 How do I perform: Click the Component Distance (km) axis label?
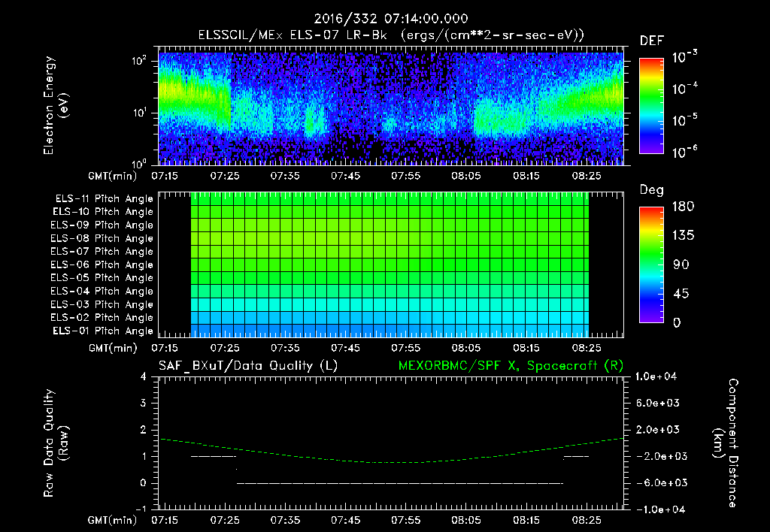(x=726, y=443)
